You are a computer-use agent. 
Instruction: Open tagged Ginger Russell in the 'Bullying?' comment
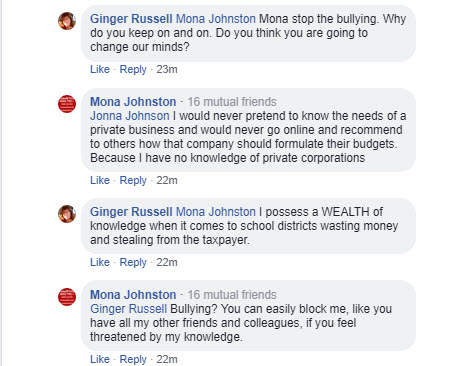pyautogui.click(x=128, y=309)
